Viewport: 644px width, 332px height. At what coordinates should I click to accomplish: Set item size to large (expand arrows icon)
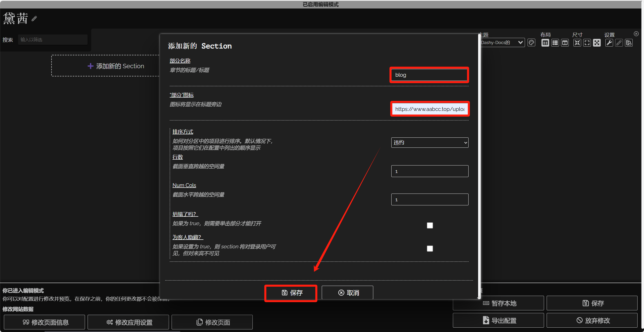[x=597, y=43]
